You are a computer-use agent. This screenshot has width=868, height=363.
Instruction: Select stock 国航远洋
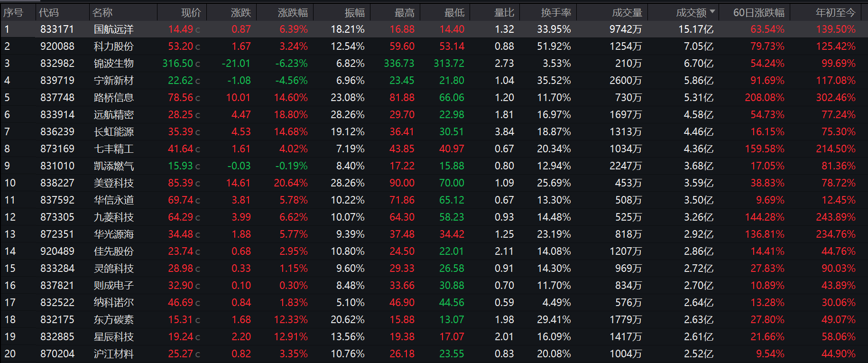[x=114, y=29]
